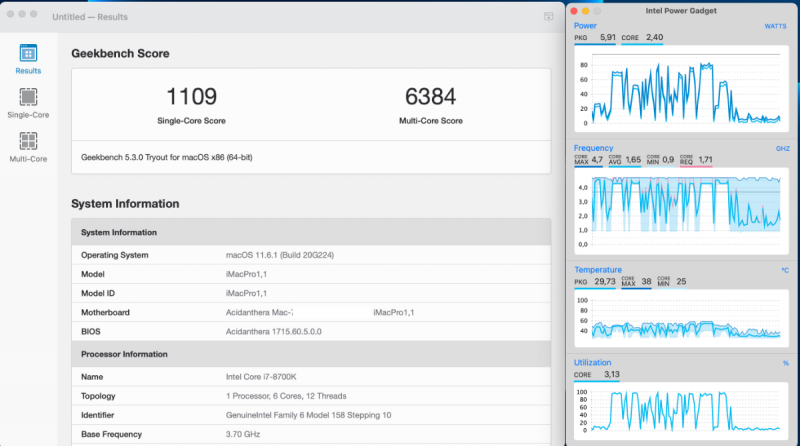The height and width of the screenshot is (446, 800).
Task: Click the toolbar icon at window top-right
Action: point(548,17)
